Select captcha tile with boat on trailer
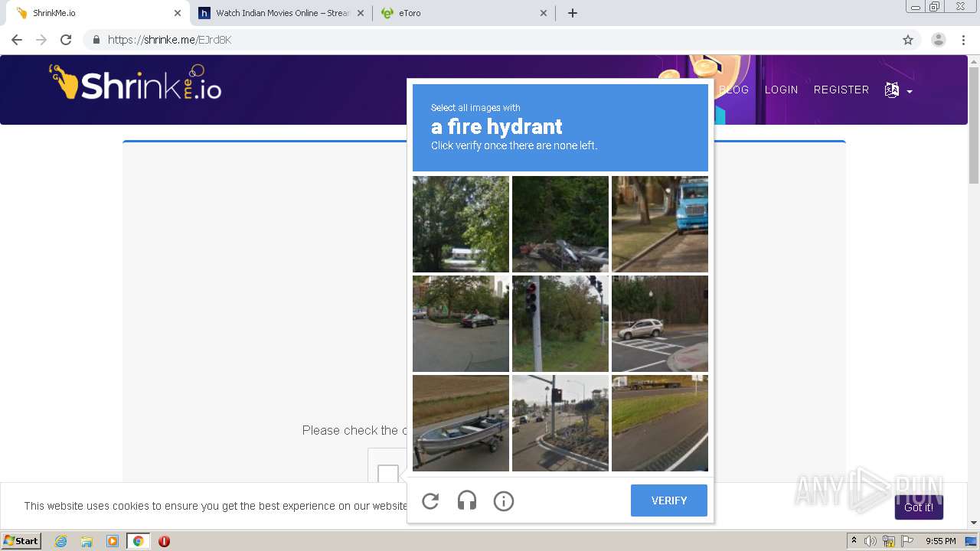 click(461, 423)
